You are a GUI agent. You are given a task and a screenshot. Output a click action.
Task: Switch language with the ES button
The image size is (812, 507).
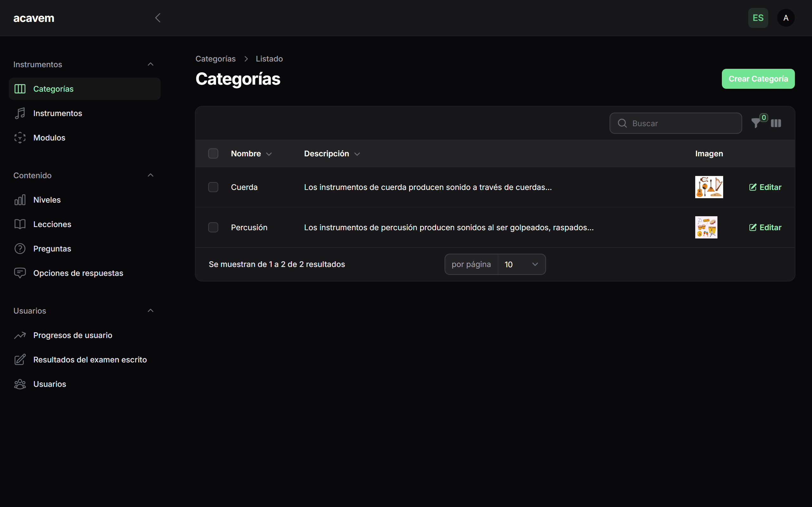[758, 18]
